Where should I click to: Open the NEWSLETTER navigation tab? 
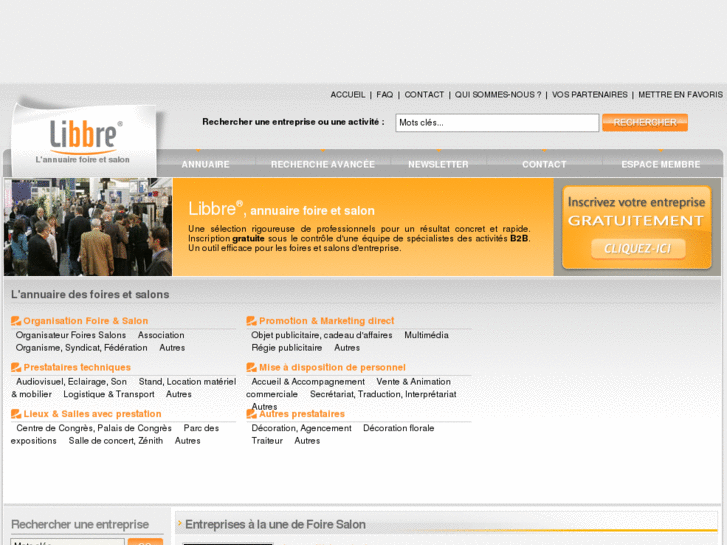438,164
